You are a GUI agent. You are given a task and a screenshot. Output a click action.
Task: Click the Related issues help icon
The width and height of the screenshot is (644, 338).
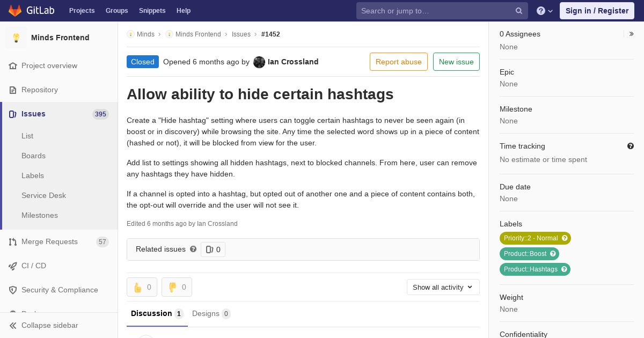[x=193, y=249]
